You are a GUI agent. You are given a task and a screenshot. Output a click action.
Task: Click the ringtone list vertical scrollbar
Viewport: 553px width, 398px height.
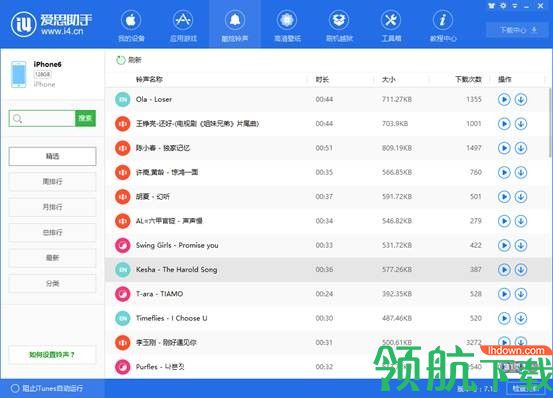pyautogui.click(x=550, y=122)
